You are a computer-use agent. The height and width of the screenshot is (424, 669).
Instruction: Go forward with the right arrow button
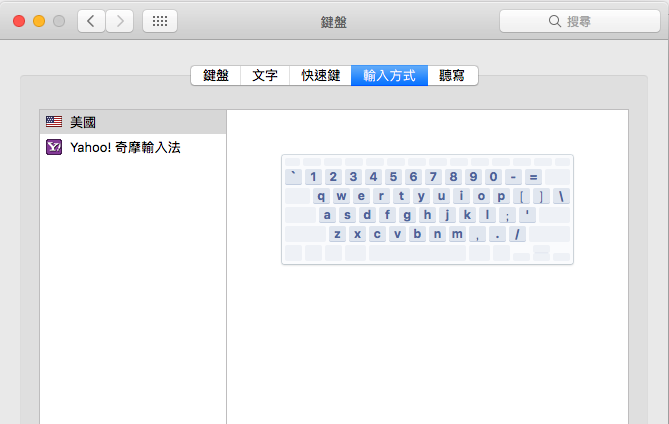click(x=119, y=21)
